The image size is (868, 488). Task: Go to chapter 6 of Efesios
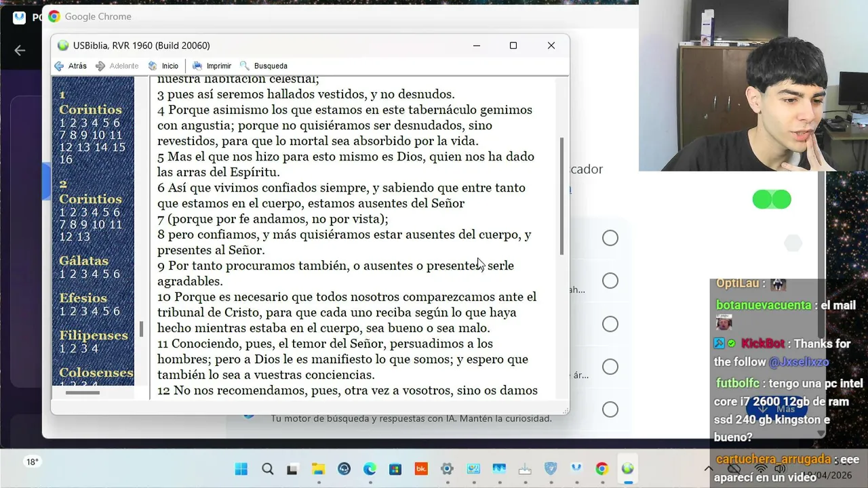coord(116,311)
